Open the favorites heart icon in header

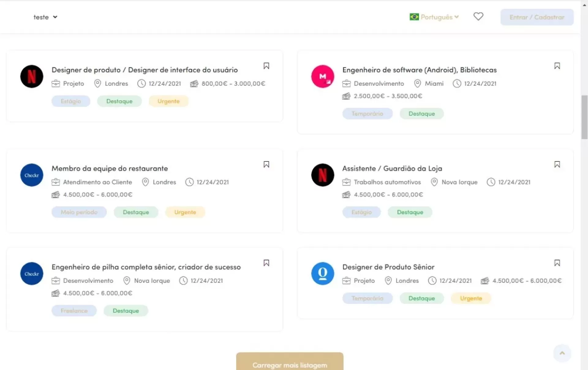478,17
